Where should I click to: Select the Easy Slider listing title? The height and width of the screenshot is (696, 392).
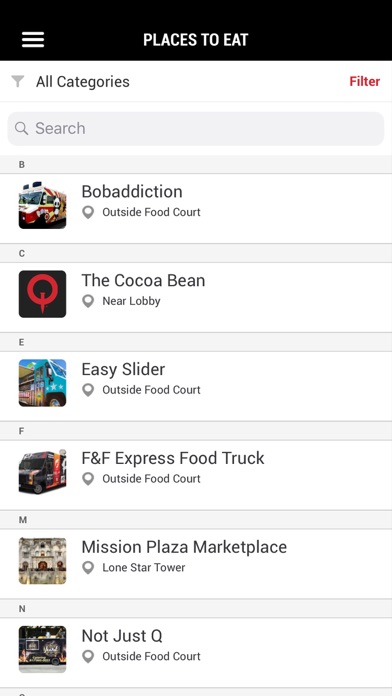[x=123, y=369]
